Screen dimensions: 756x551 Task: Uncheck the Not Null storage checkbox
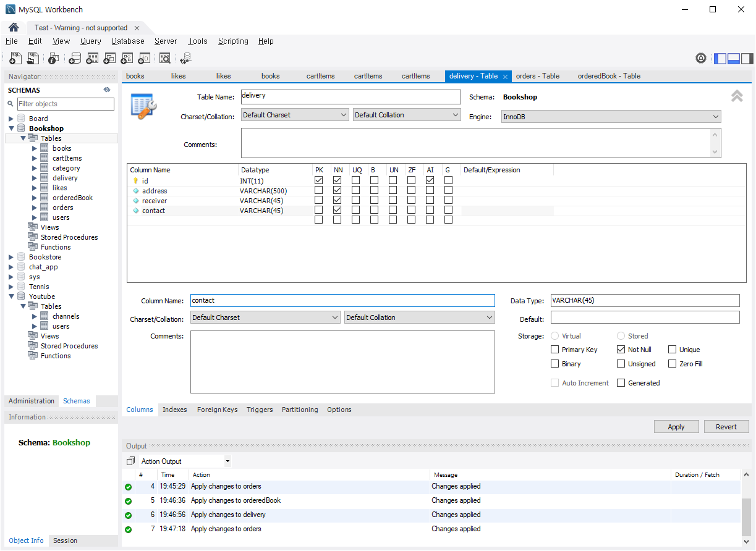[x=621, y=350]
